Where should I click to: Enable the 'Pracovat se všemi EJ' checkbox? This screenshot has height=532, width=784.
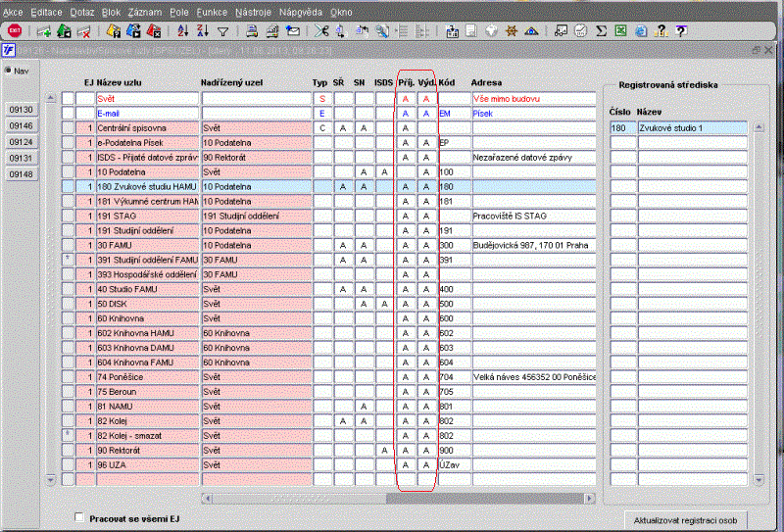79,517
